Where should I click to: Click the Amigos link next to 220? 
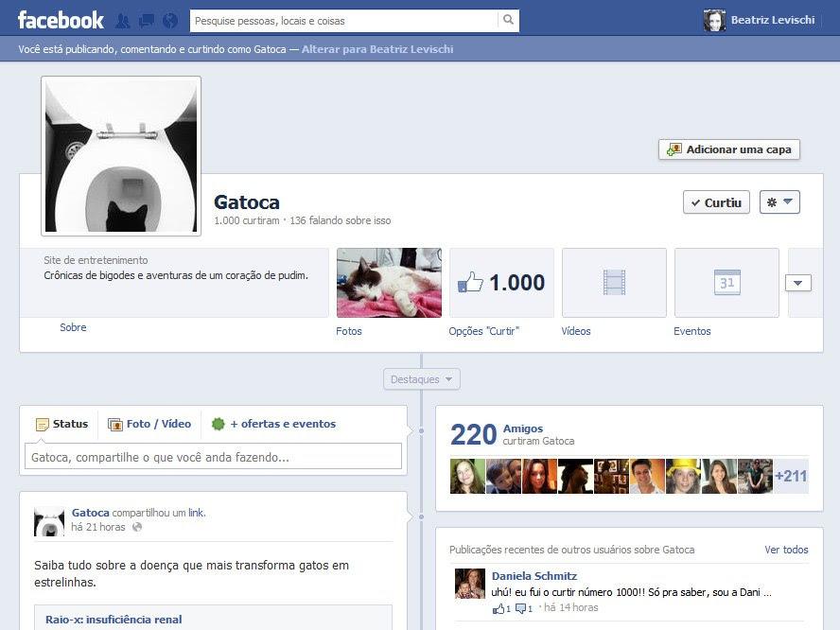click(x=523, y=429)
